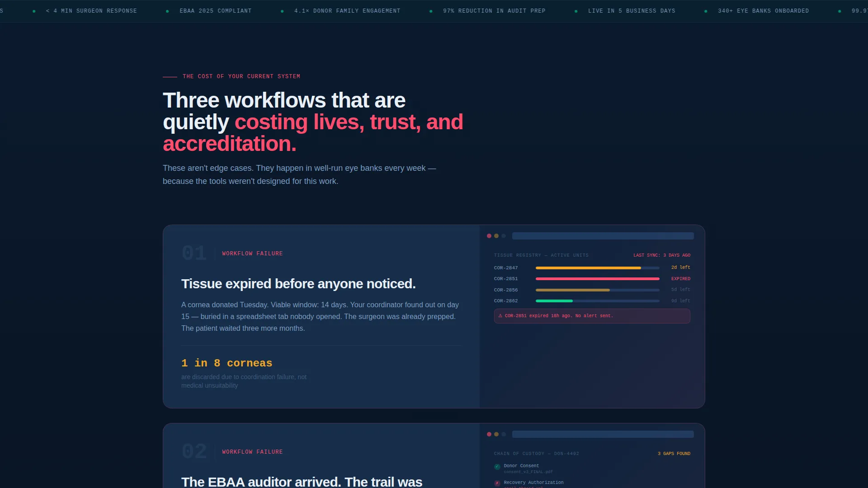
Task: Click gray dot in Tissue Registry mock window
Action: tap(504, 236)
